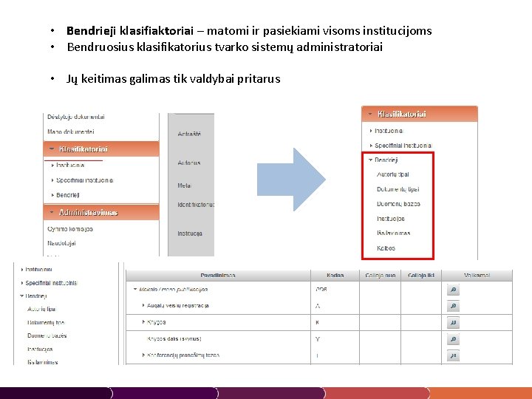Image resolution: width=532 pixels, height=399 pixels.
Task: Select Kalbos inside the red box
Action: tap(386, 248)
